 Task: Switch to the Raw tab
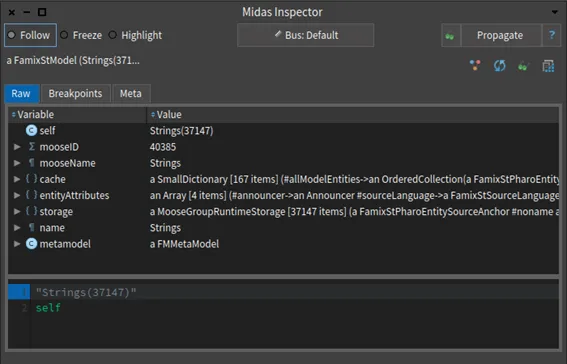coord(21,94)
